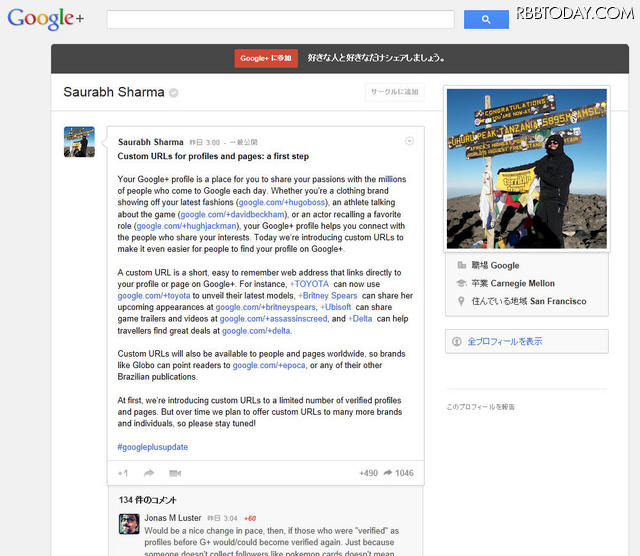Click the +490 plus-one count
Screen dimensions: 640x556
click(368, 473)
